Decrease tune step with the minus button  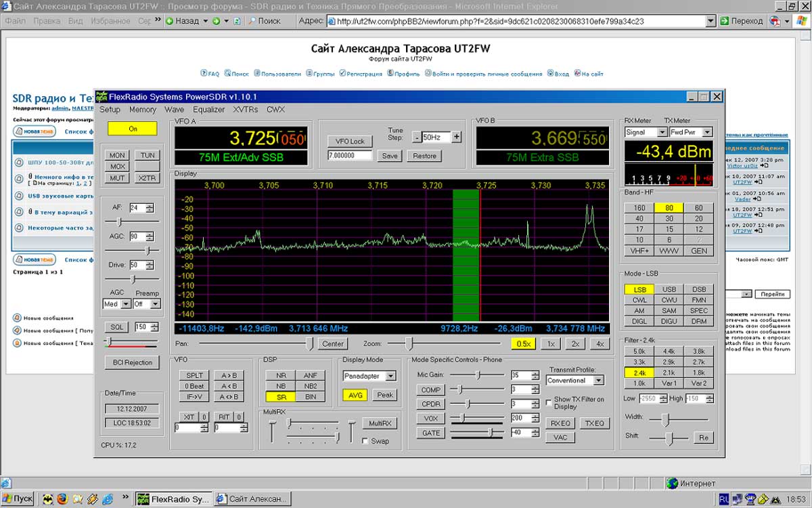(416, 137)
